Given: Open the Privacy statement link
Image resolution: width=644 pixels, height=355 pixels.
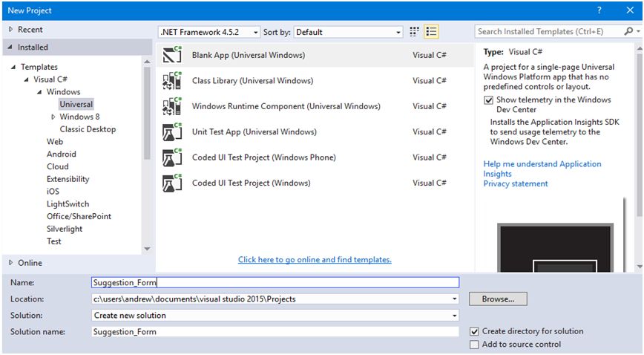Looking at the screenshot, I should [516, 183].
